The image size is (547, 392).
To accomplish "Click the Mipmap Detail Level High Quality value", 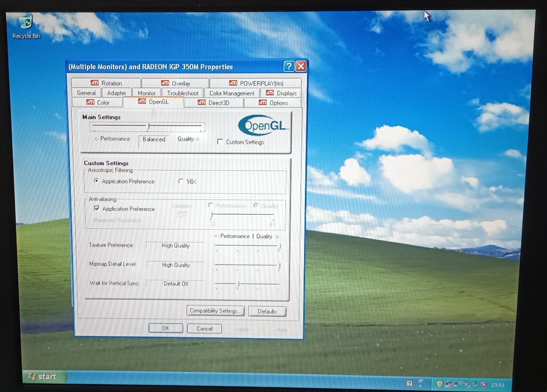I will 176,265.
